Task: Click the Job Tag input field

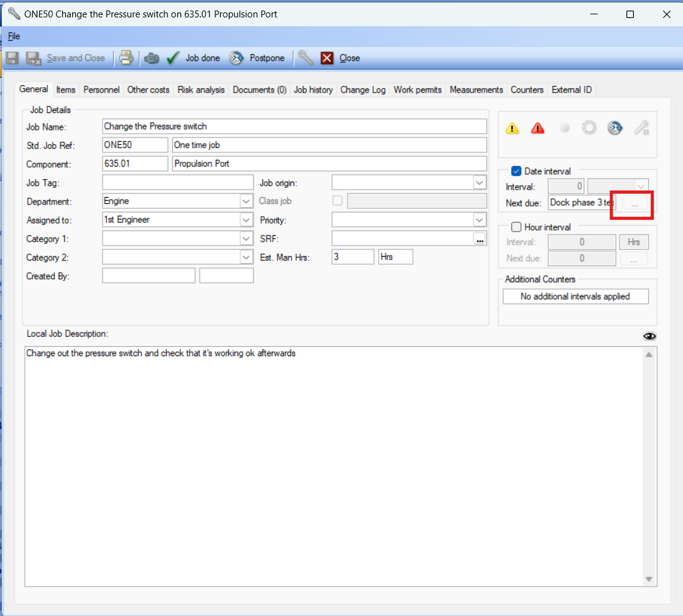Action: (178, 183)
